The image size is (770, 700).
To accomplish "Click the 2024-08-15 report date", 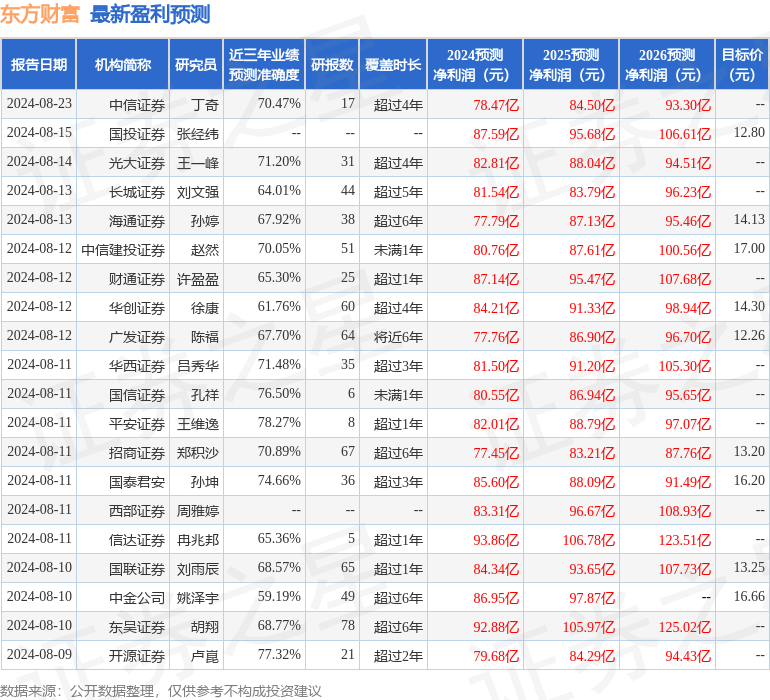I will click(39, 132).
